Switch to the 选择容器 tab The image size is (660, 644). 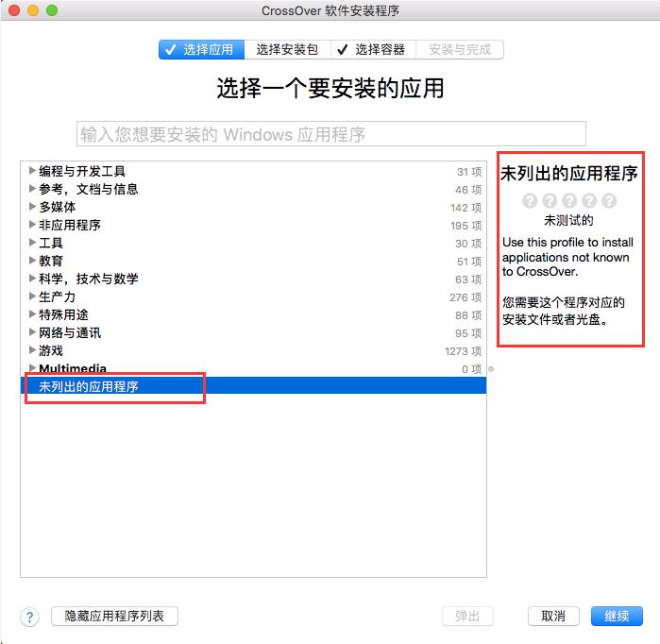tap(373, 50)
